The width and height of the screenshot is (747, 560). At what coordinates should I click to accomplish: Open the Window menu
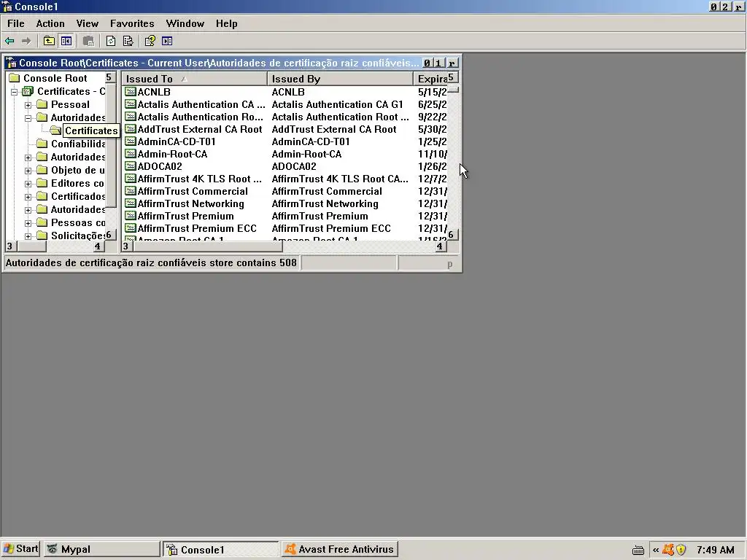185,23
